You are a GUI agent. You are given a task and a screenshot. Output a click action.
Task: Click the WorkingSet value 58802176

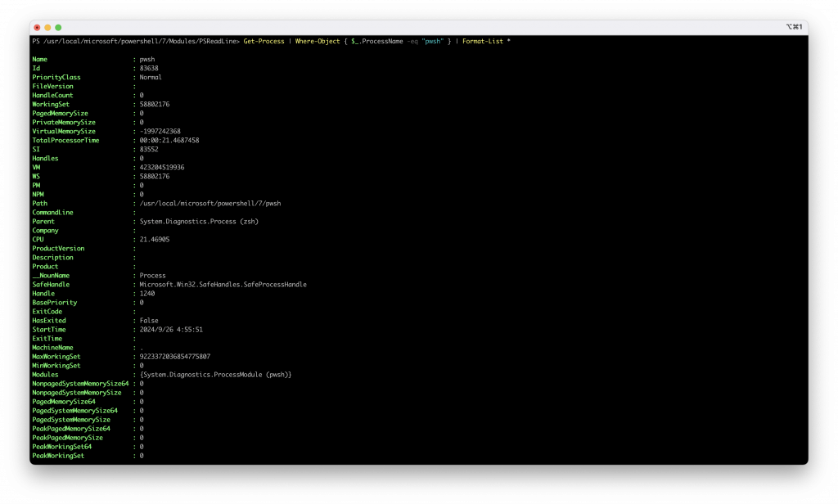point(155,104)
